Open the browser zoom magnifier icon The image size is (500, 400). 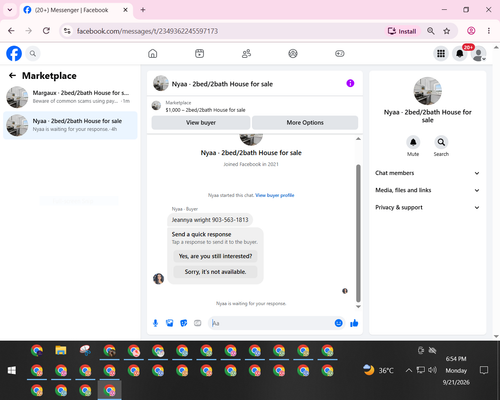pyautogui.click(x=431, y=31)
